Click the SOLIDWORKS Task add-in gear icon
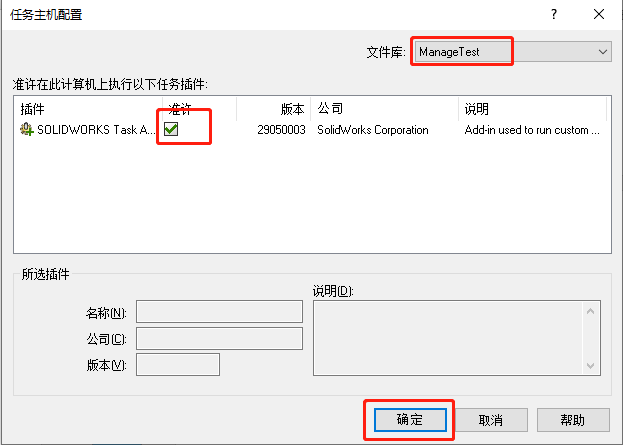Screen dimensions: 623x445 point(26,130)
